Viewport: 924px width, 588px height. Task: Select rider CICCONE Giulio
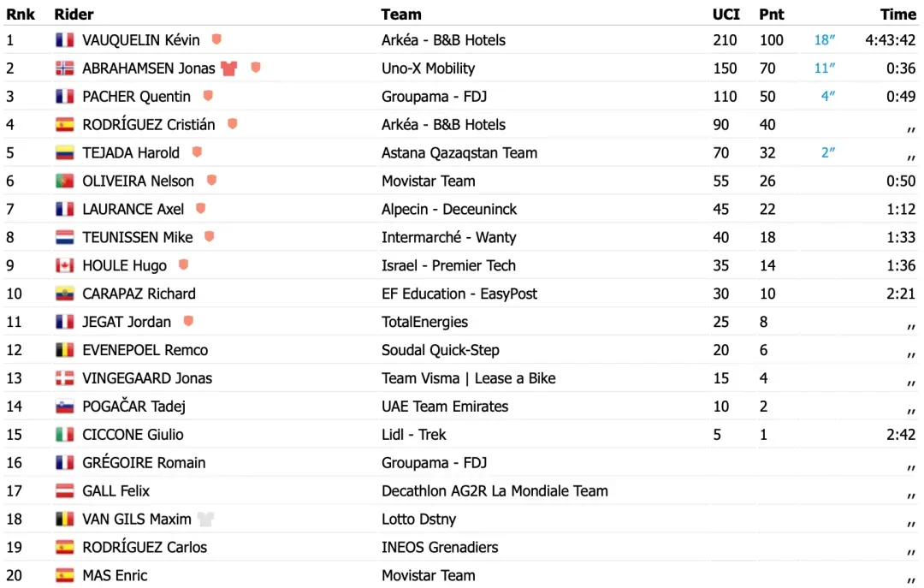click(x=133, y=435)
